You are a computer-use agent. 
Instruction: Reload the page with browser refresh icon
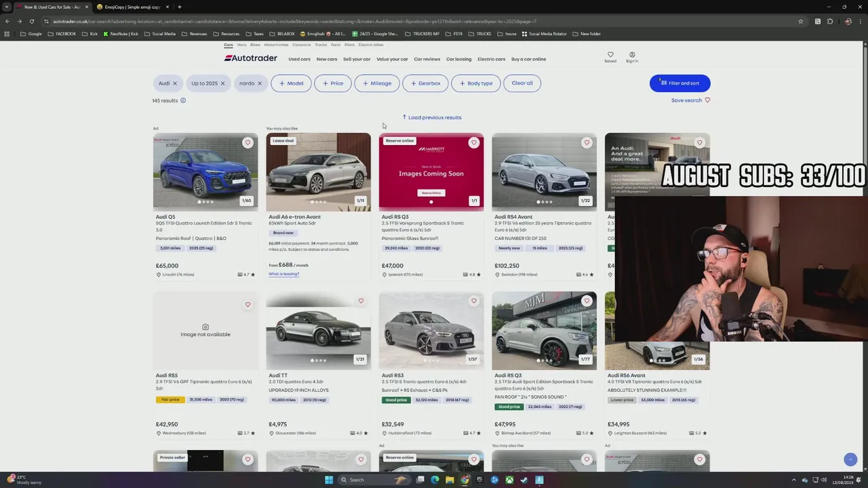pos(31,22)
